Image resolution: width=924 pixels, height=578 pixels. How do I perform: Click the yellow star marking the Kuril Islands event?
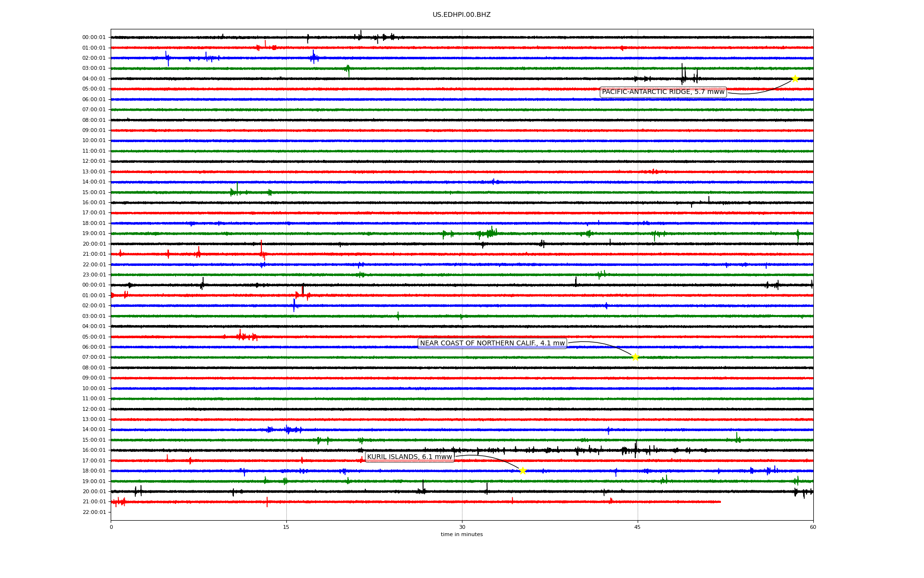(x=523, y=471)
